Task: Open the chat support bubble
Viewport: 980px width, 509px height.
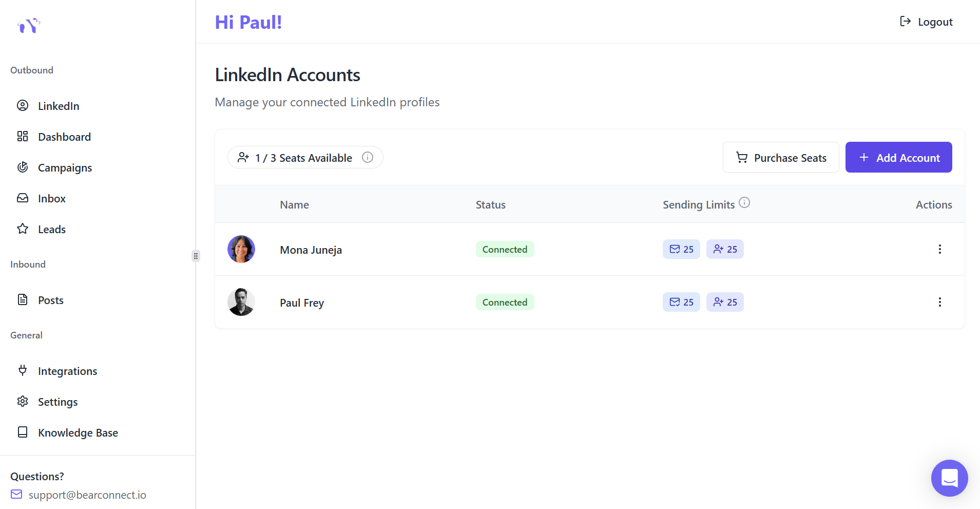Action: 949,478
